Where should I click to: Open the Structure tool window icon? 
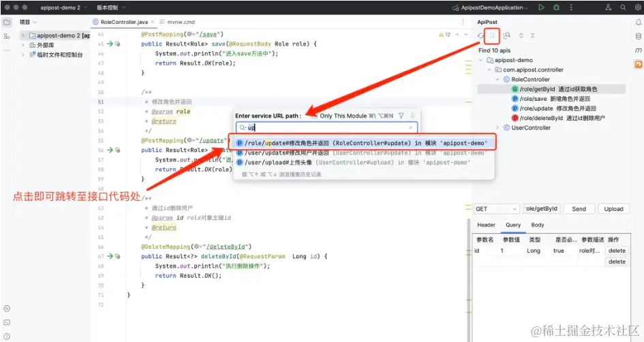point(7,36)
